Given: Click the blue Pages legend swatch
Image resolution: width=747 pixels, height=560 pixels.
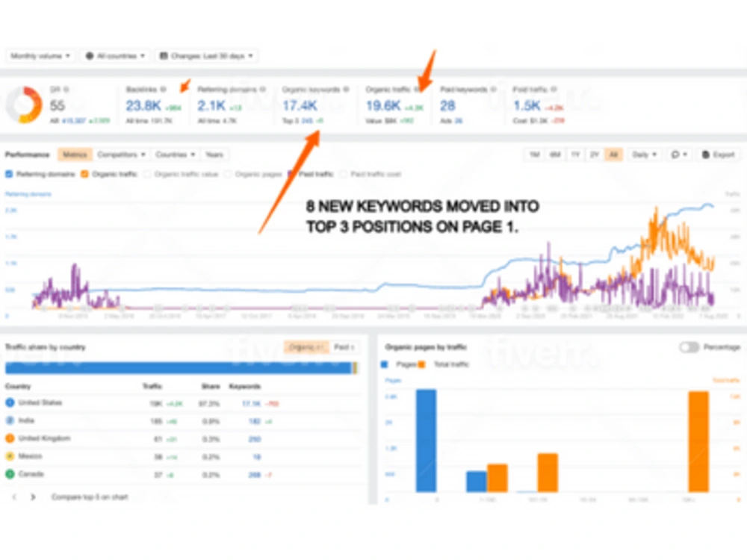Looking at the screenshot, I should (385, 365).
